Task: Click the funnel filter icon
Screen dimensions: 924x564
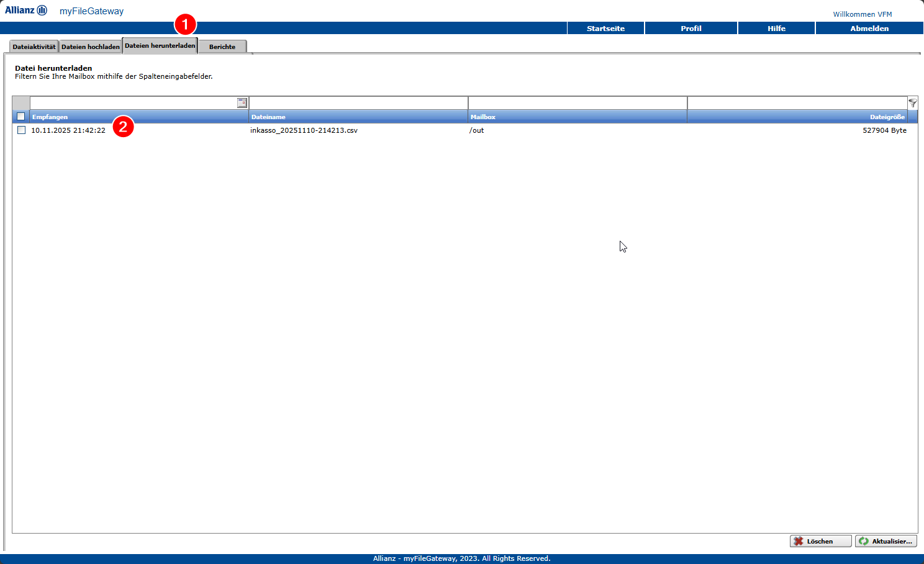Action: pyautogui.click(x=912, y=103)
